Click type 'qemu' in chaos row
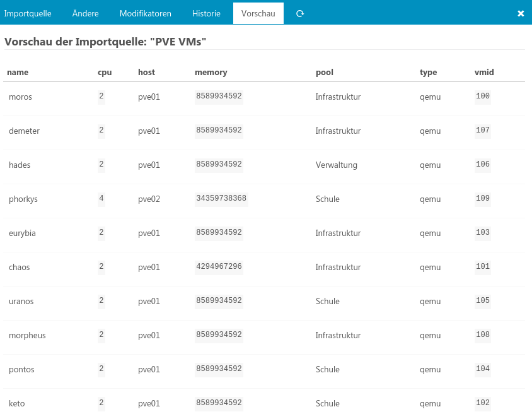The image size is (532, 419). [431, 268]
